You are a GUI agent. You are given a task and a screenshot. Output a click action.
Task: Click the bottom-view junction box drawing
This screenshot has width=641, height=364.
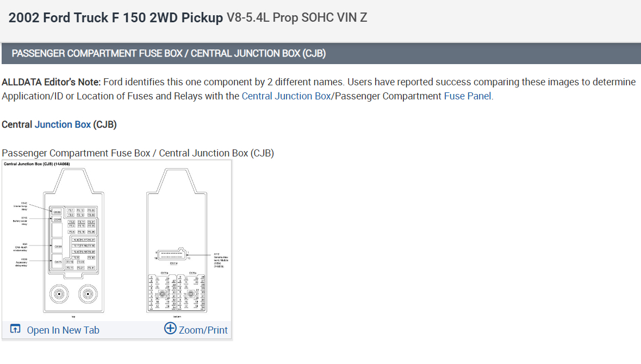pos(178,241)
